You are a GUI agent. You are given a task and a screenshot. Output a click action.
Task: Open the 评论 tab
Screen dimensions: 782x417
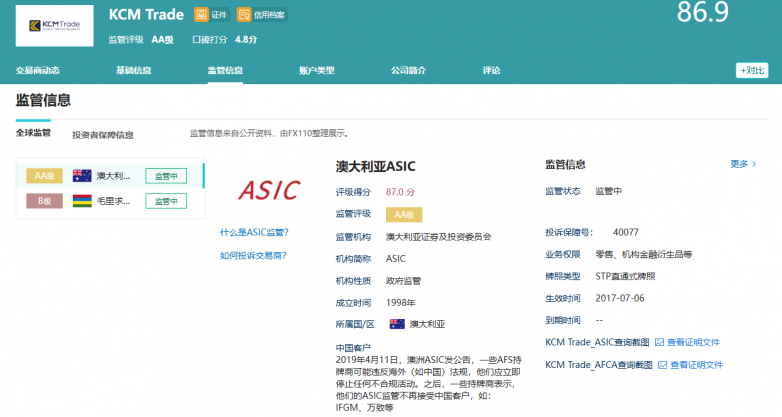pos(491,70)
